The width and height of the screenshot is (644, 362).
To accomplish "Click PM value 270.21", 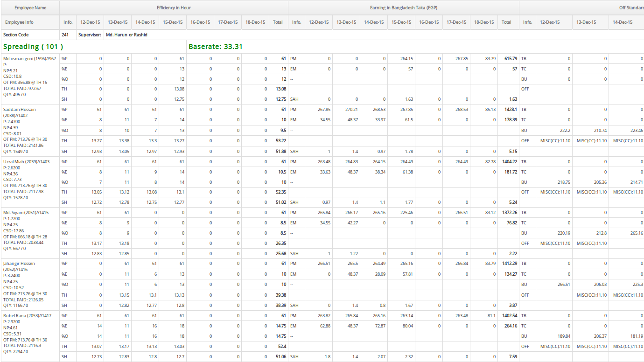I will [x=352, y=110].
